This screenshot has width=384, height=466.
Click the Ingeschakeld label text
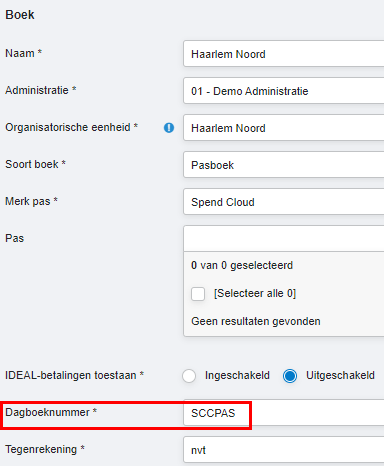(237, 375)
